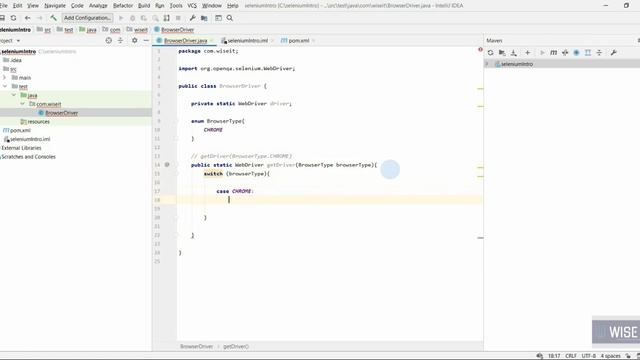The height and width of the screenshot is (360, 640).
Task: Click the gutter icon on line 14
Action: tap(167, 165)
